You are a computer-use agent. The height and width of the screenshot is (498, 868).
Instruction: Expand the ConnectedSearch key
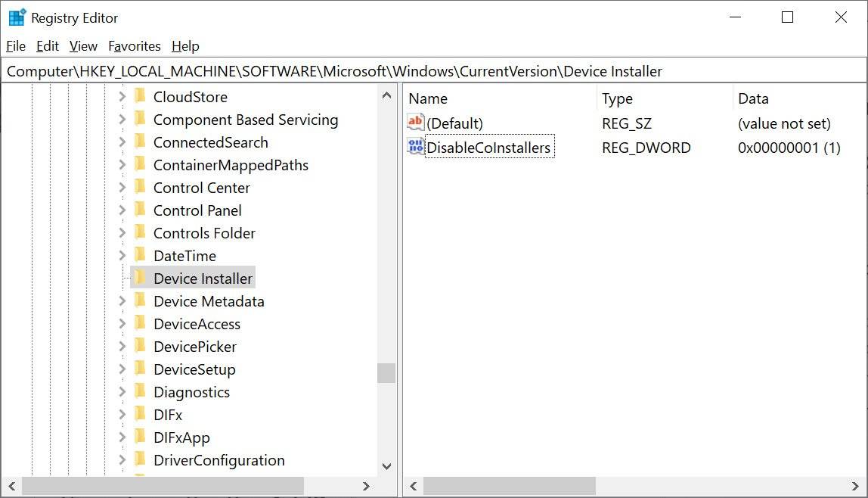(122, 142)
